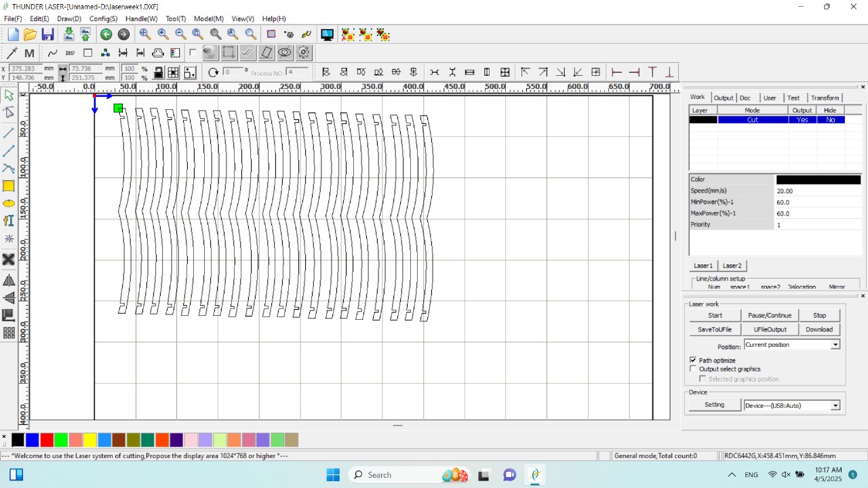This screenshot has width=868, height=488.
Task: Open preview with the monitor icon
Action: (x=328, y=34)
